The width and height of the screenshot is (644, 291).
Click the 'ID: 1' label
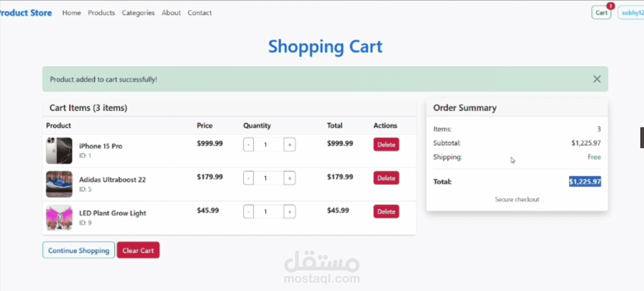point(85,156)
